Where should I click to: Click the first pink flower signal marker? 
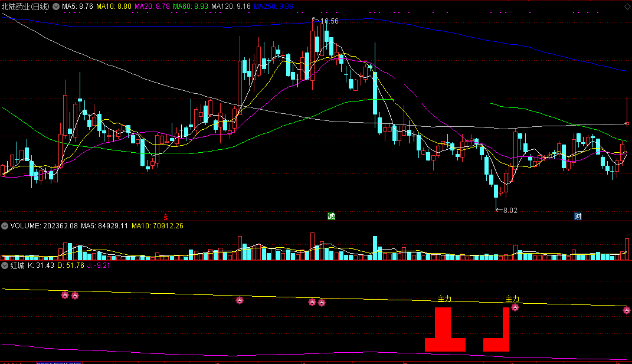65,295
